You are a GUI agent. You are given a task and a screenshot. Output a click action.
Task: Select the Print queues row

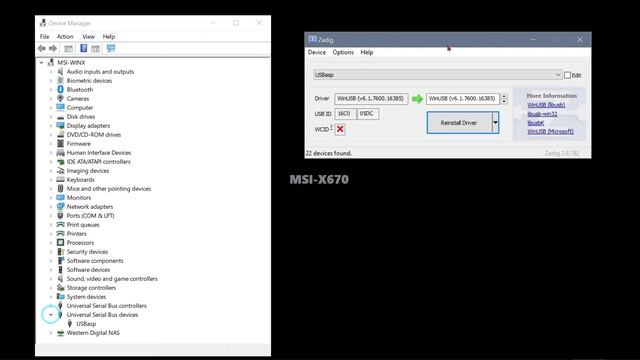coord(83,224)
